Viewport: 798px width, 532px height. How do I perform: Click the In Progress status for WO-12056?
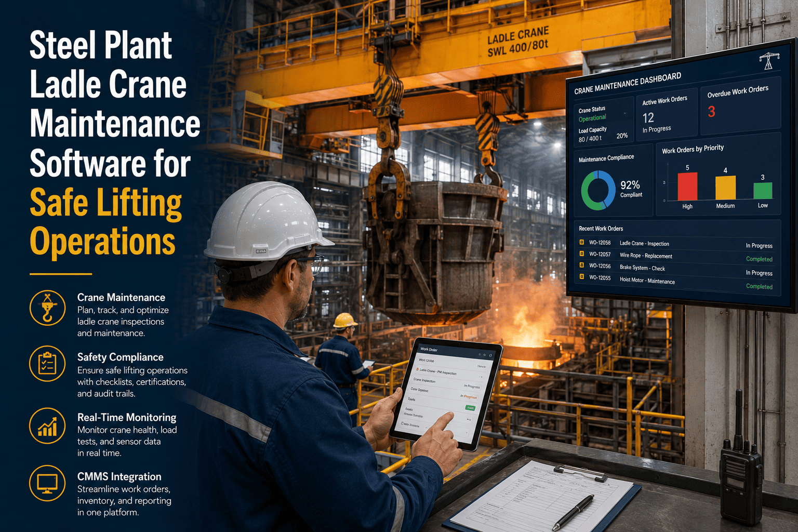pyautogui.click(x=759, y=273)
